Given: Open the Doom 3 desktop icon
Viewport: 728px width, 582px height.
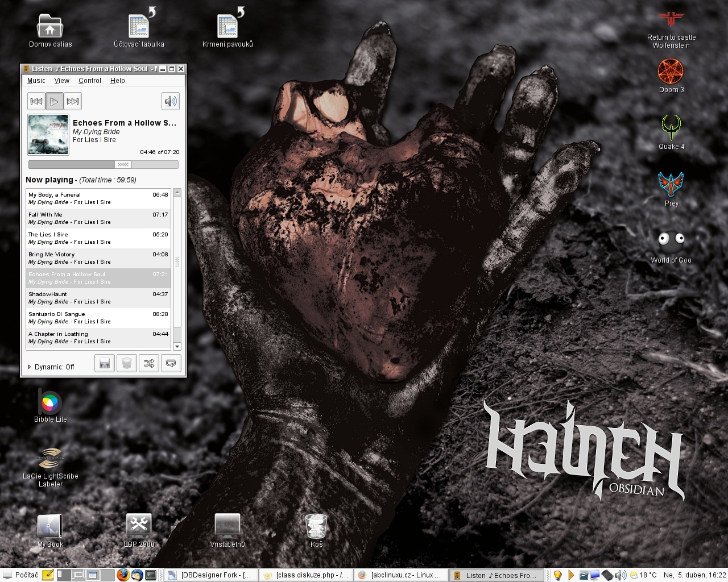Looking at the screenshot, I should point(671,73).
